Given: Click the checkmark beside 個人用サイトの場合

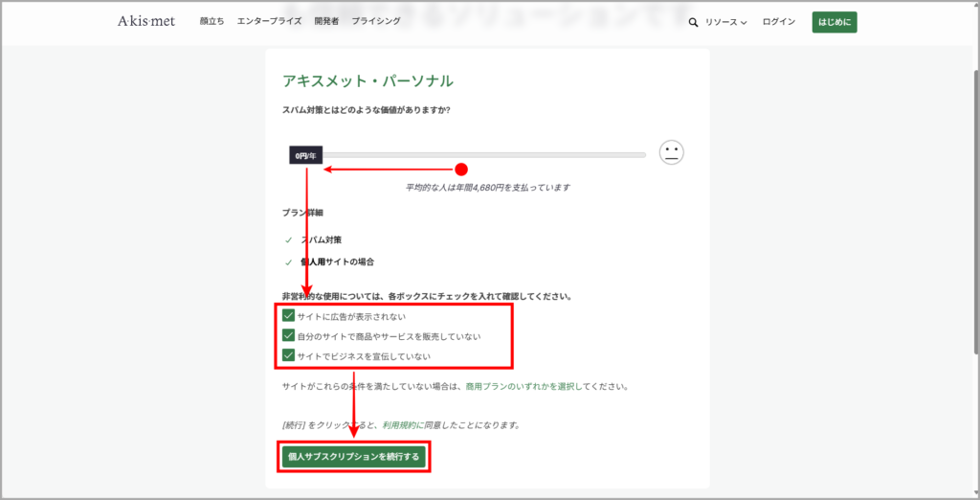Looking at the screenshot, I should click(288, 261).
